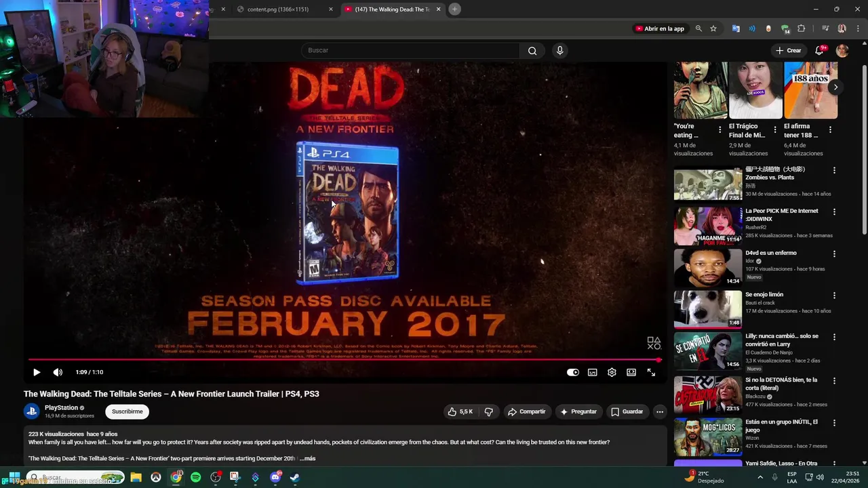
Task: Expand the description with ...más
Action: [x=308, y=458]
